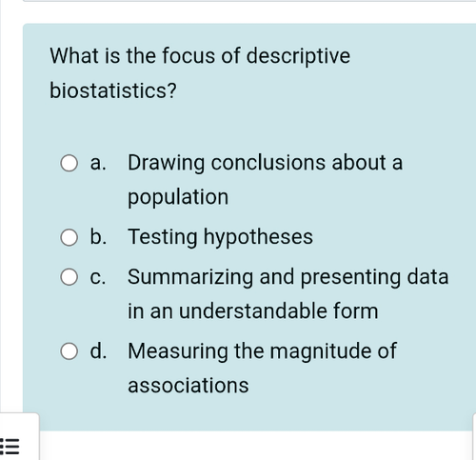Click the white area below the question block
Image resolution: width=476 pixels, height=460 pixels.
[x=254, y=446]
